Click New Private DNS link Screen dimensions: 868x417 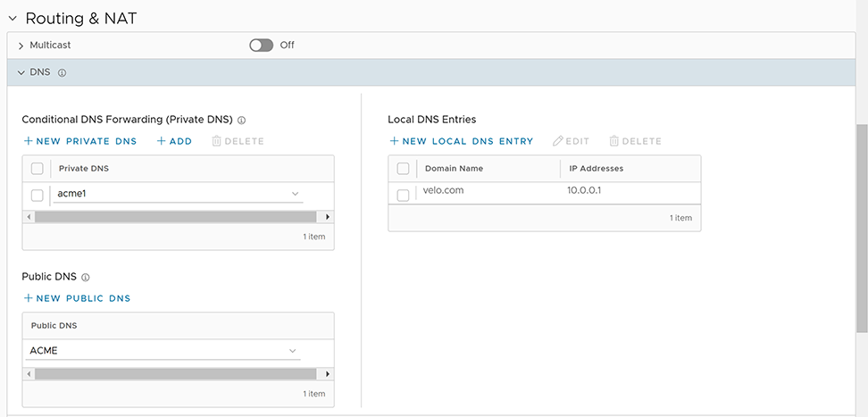pyautogui.click(x=80, y=141)
